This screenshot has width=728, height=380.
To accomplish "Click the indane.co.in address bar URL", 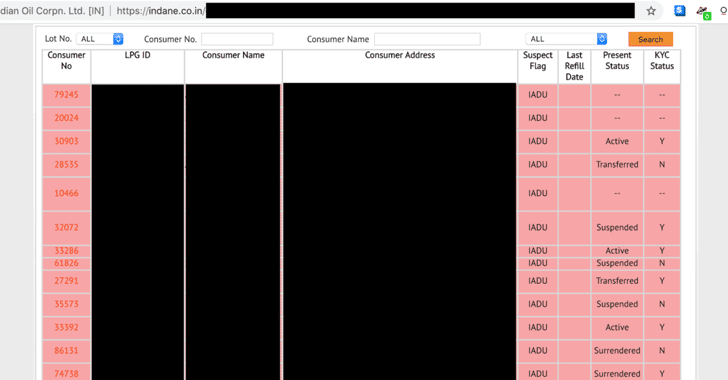I will pyautogui.click(x=160, y=11).
